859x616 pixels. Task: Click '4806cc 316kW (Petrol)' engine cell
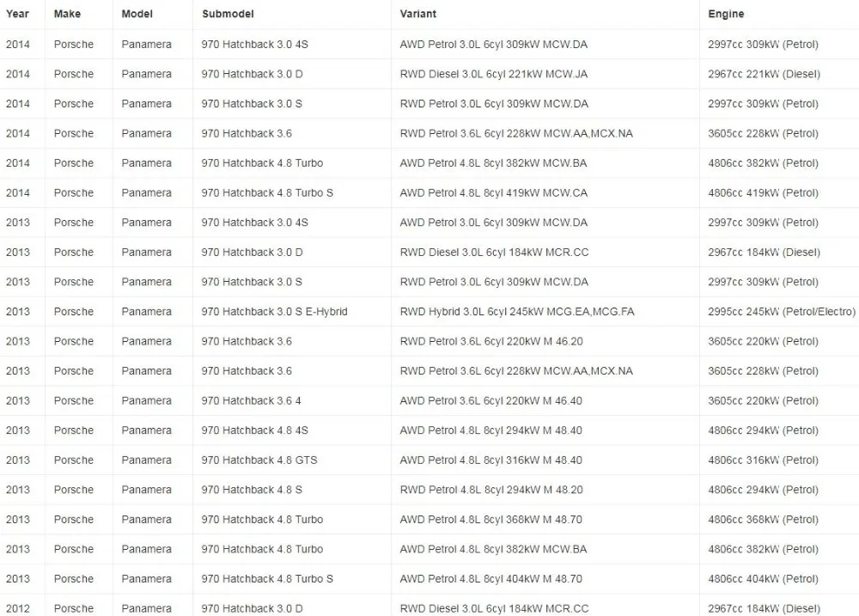[763, 460]
